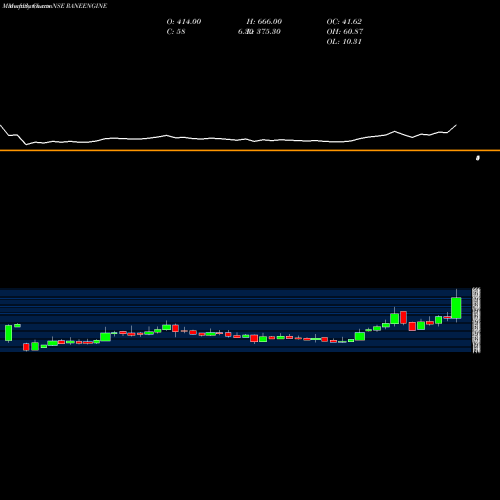The height and width of the screenshot is (500, 500).
Task: Click the OC: 41.62 value
Action: tap(344, 22)
